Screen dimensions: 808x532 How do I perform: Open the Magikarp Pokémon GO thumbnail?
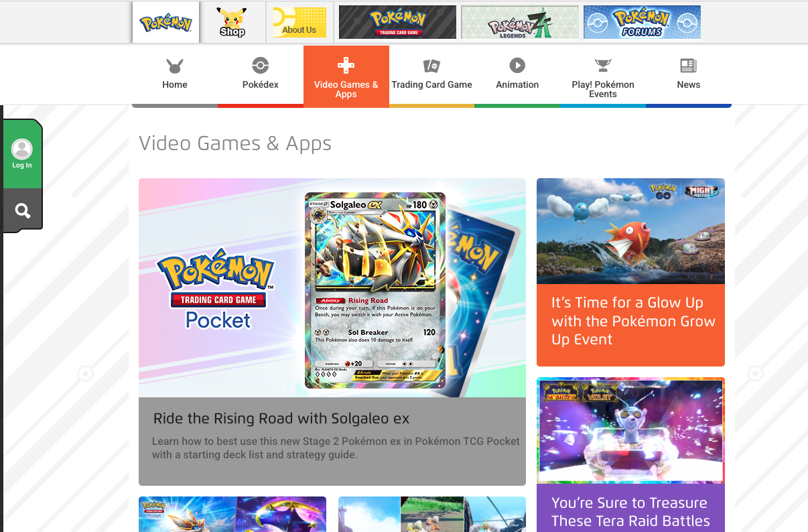630,231
